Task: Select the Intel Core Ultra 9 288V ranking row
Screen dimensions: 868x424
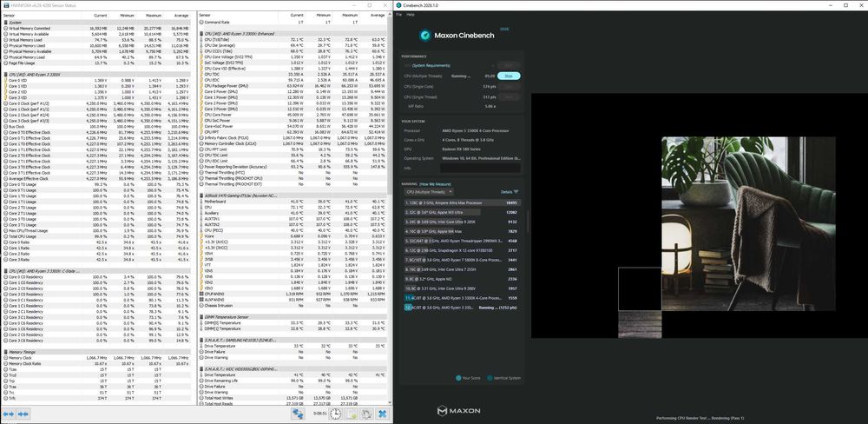Action: coord(463,288)
